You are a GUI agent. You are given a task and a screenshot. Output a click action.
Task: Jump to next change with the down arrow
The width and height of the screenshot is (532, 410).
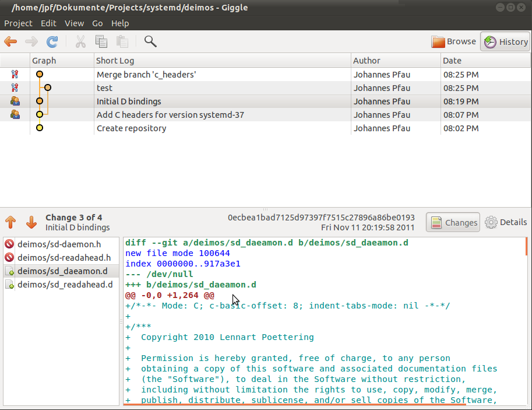[x=31, y=222]
